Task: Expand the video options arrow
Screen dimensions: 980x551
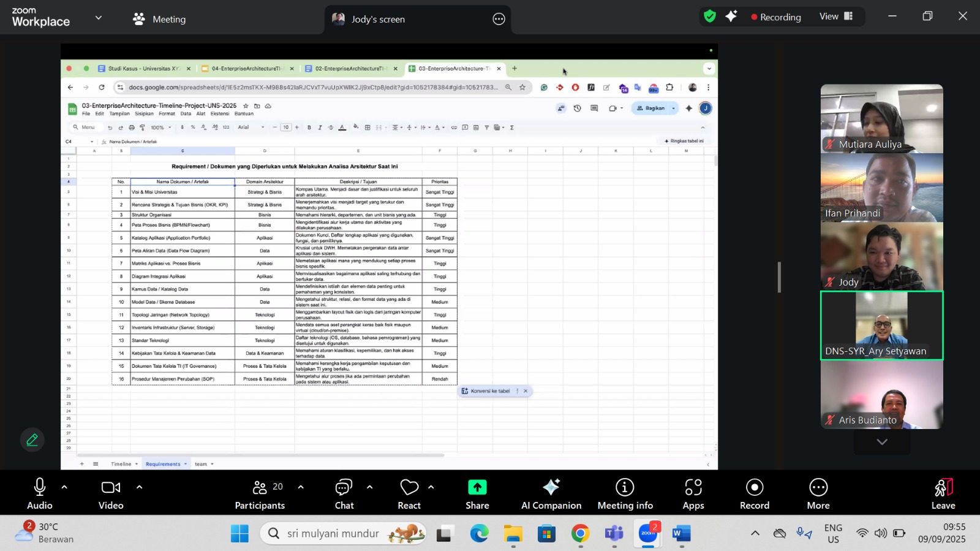Action: [139, 487]
